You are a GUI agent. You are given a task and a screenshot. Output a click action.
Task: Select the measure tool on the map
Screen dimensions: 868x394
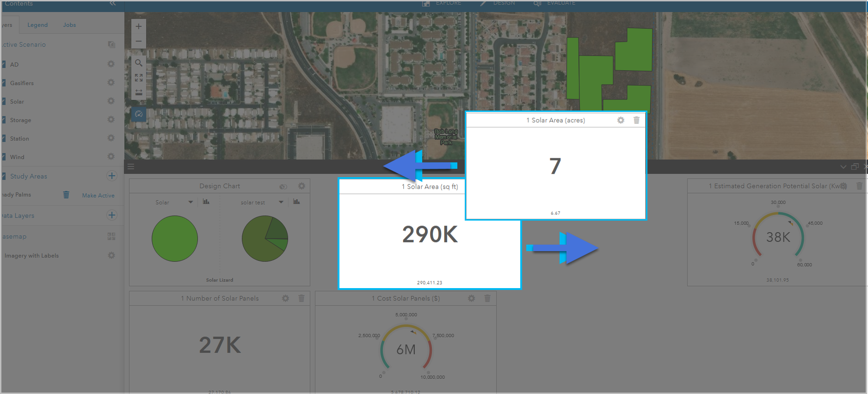[139, 92]
